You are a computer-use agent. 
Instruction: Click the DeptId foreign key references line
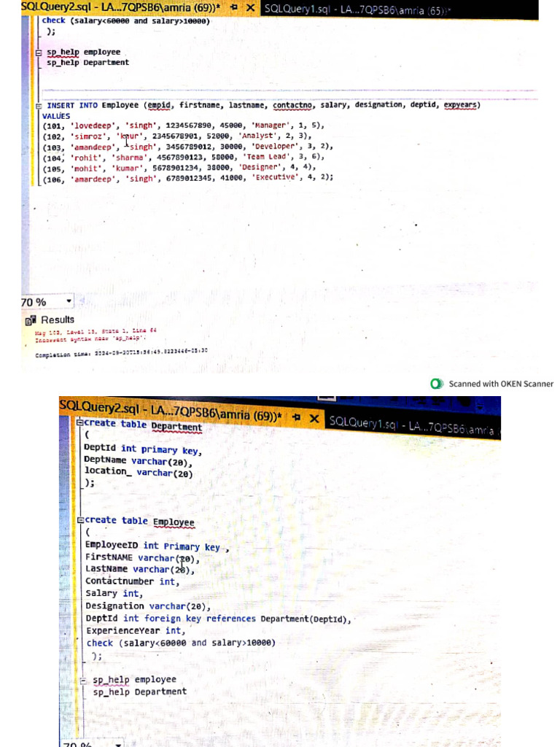(x=219, y=619)
